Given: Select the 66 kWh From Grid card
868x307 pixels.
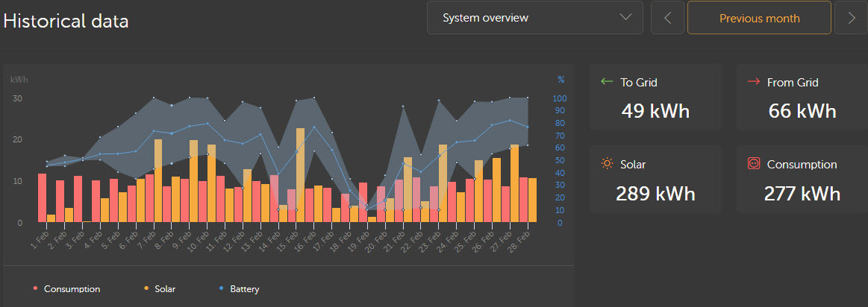Looking at the screenshot, I should click(x=802, y=98).
